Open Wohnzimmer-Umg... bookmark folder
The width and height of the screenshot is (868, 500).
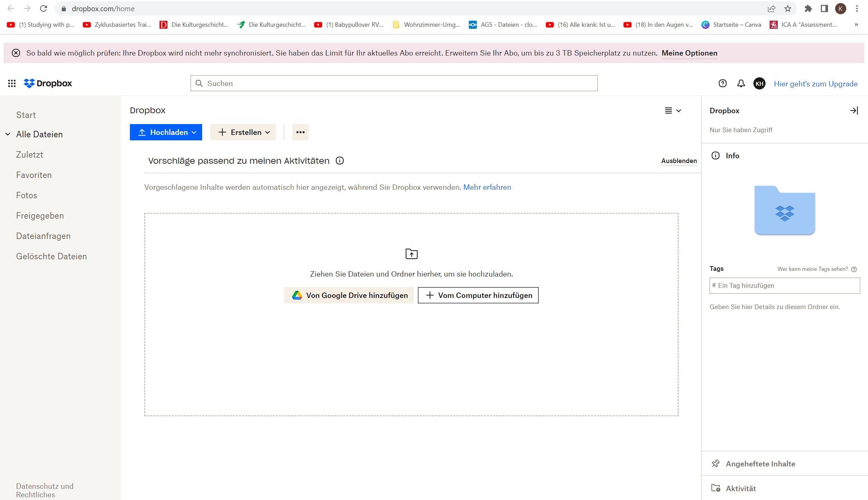pyautogui.click(x=426, y=25)
